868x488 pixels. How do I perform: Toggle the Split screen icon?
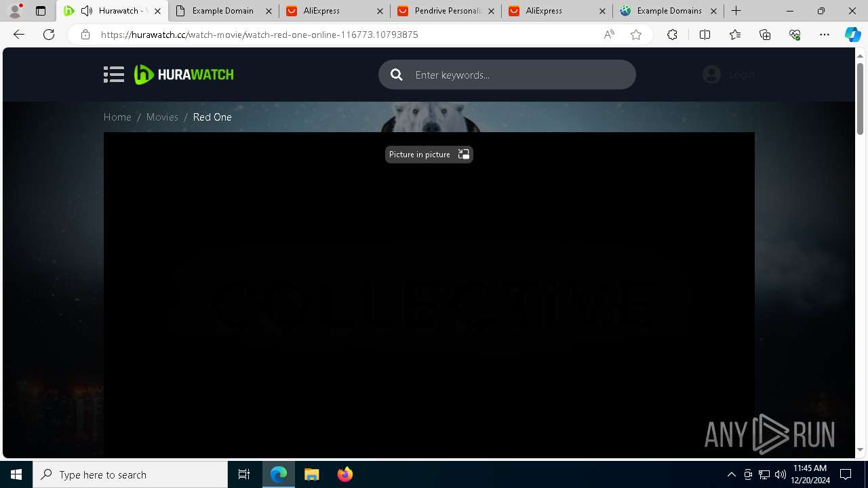point(705,35)
